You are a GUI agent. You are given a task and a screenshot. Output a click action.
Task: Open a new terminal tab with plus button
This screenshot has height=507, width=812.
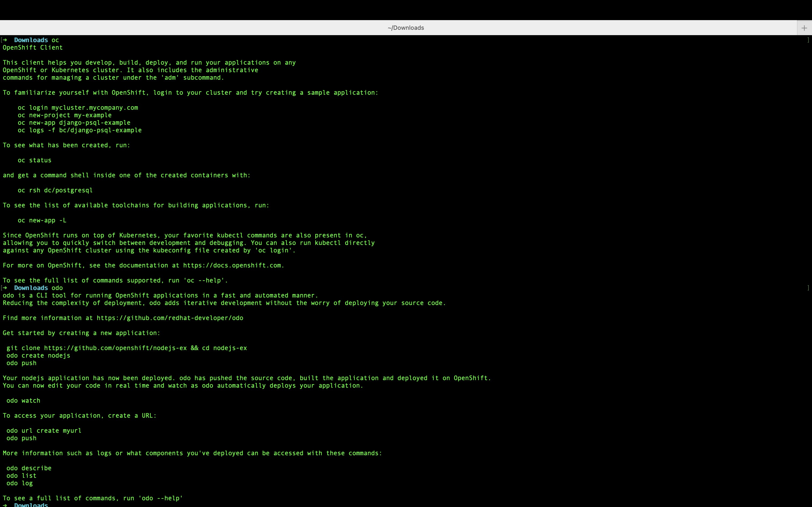pos(804,28)
